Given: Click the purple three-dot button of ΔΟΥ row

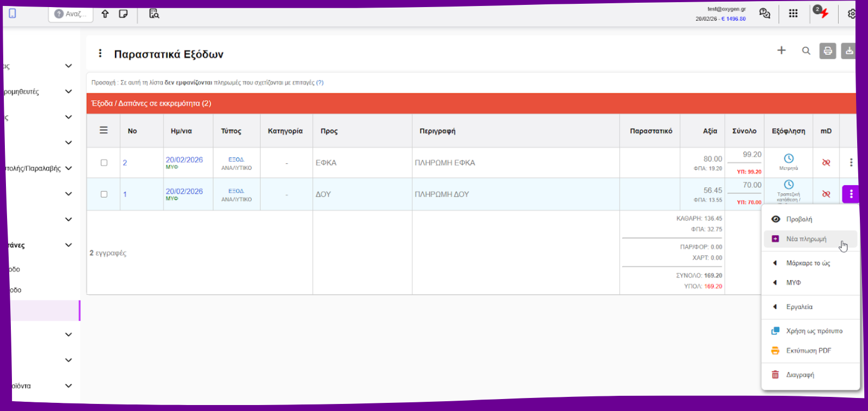Looking at the screenshot, I should [x=851, y=194].
